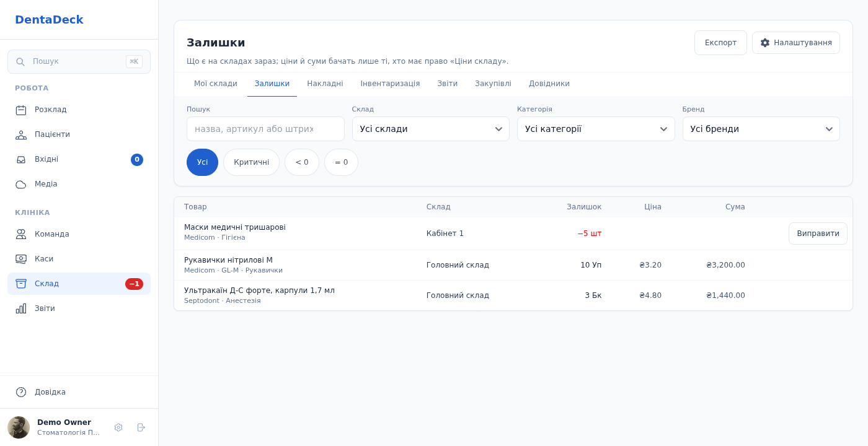Click the Вхідні inbox tray icon
868x446 pixels.
(x=21, y=159)
